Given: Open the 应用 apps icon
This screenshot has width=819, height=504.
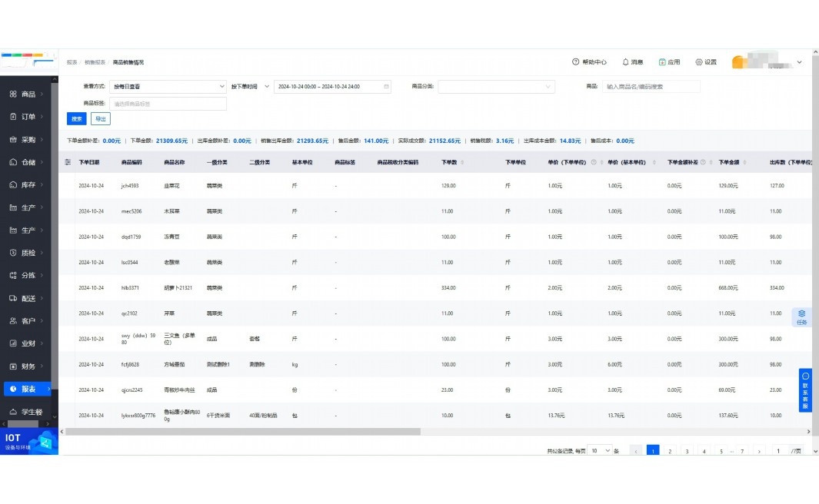Looking at the screenshot, I should (x=669, y=62).
